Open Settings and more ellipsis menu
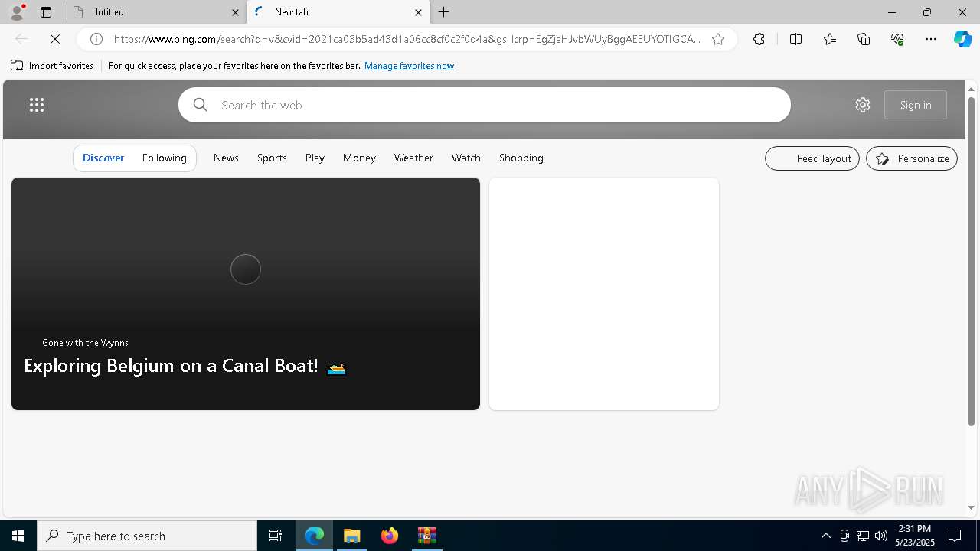Image resolution: width=980 pixels, height=551 pixels. coord(931,39)
